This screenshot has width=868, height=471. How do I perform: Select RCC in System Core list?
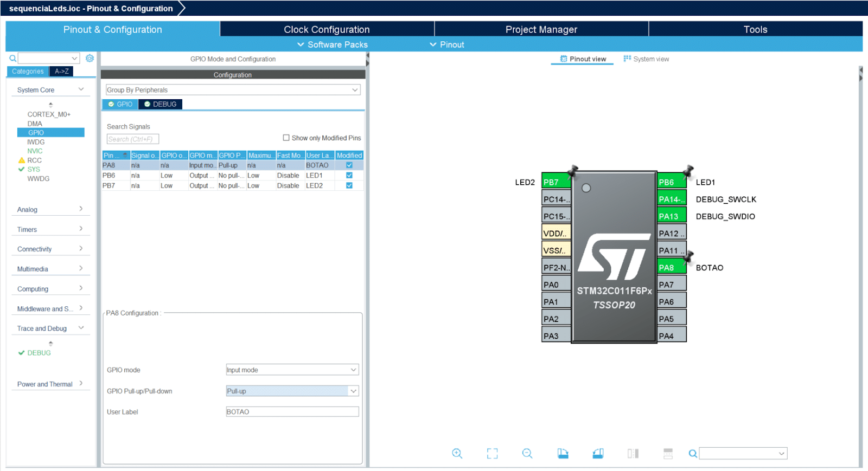(x=34, y=160)
